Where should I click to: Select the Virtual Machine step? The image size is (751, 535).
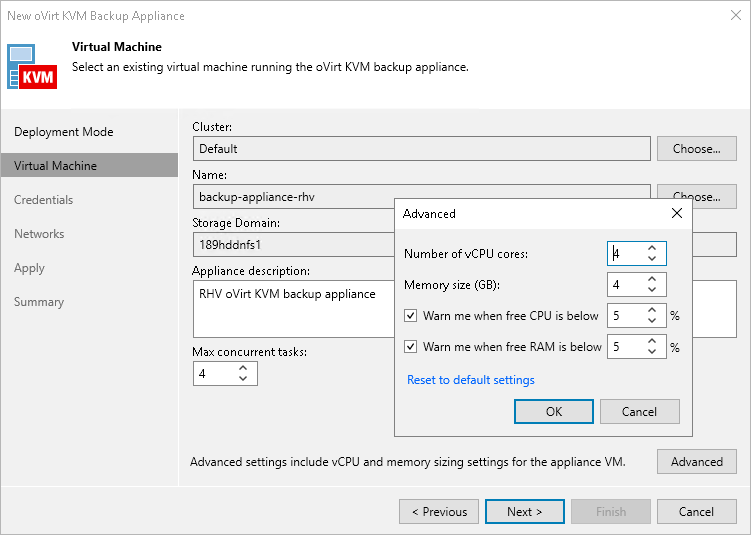89,165
